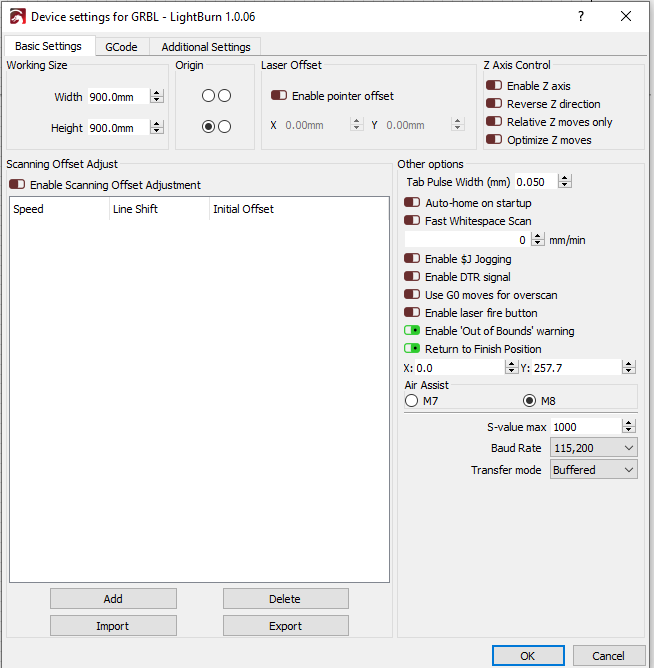Click the help question mark button
The width and height of the screenshot is (654, 668).
(x=581, y=16)
